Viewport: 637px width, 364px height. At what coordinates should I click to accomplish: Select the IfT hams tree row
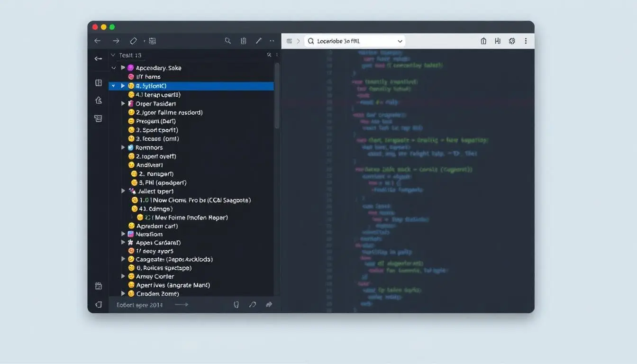point(191,77)
